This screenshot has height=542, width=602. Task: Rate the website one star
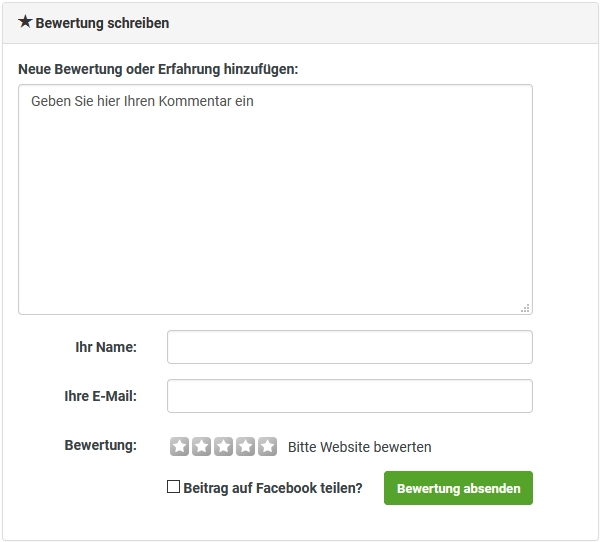(179, 447)
